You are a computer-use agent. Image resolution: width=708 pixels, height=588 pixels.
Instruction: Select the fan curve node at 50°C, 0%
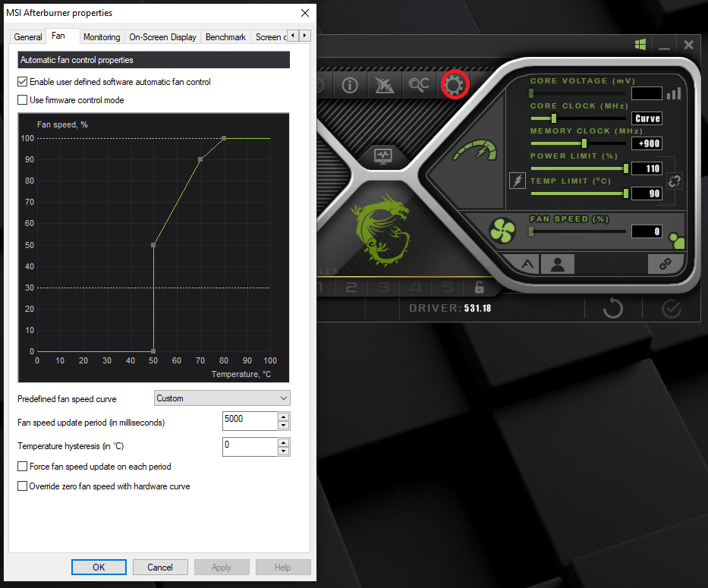[x=153, y=351]
